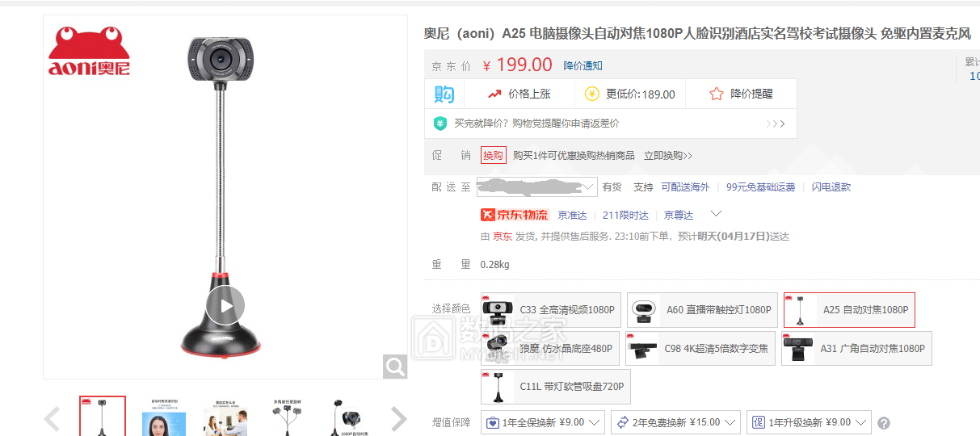980x436 pixels.
Task: Select the C98 4K超清5倍数字变焦 option
Action: (701, 348)
